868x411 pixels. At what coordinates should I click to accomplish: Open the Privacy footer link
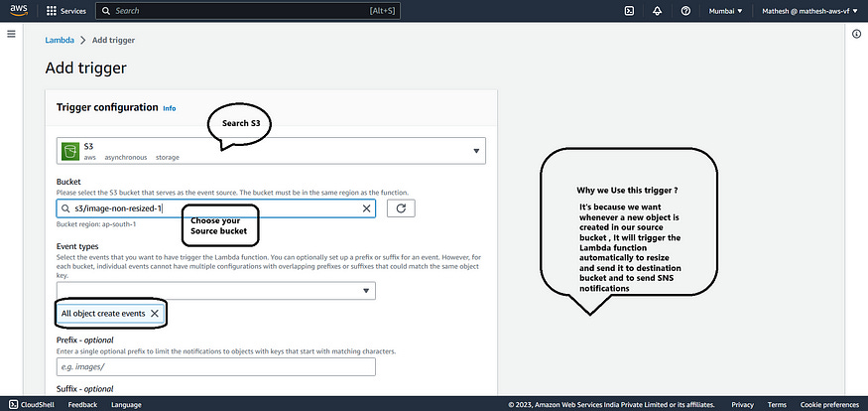(x=742, y=404)
